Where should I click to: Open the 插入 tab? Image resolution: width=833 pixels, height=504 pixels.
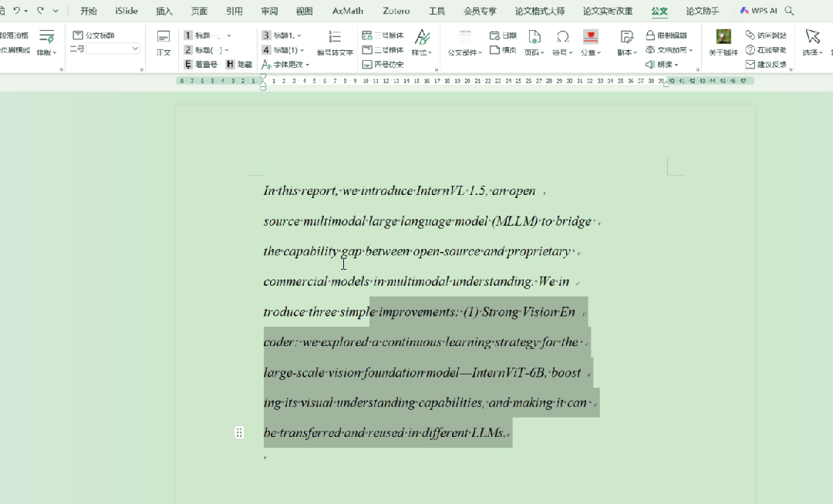click(164, 11)
